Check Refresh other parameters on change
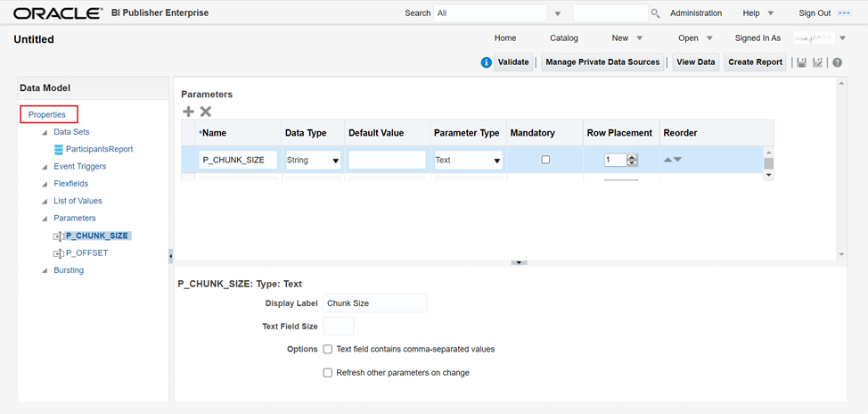Screen dimensions: 868x414 coord(328,372)
